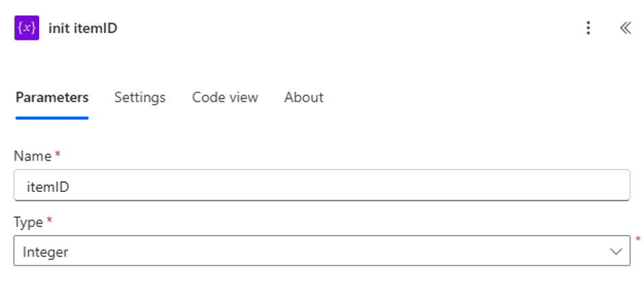Click the purple variable action icon
This screenshot has height=297, width=644.
27,28
